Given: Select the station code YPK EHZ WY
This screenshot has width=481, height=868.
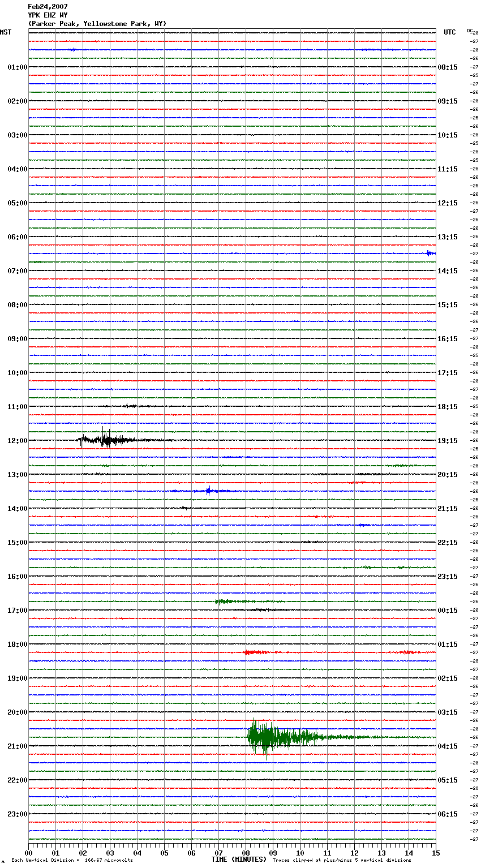Looking at the screenshot, I should 48,15.
